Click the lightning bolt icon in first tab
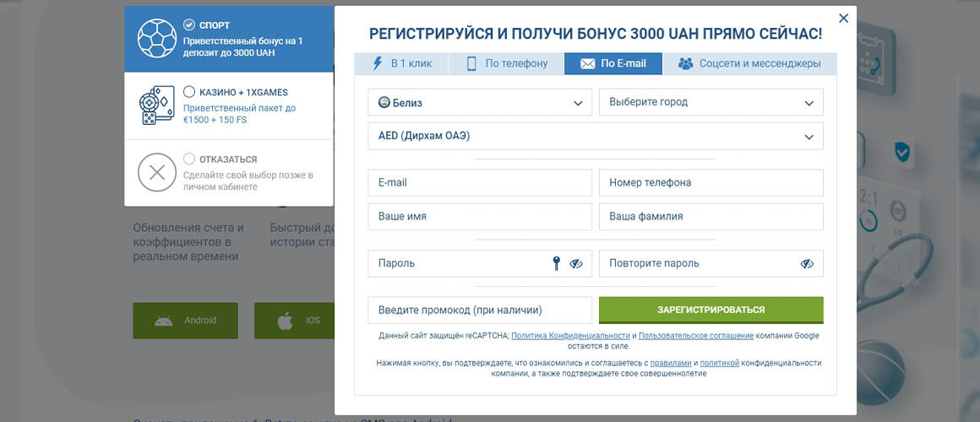Viewport: 980px width, 422px height. pos(378,63)
